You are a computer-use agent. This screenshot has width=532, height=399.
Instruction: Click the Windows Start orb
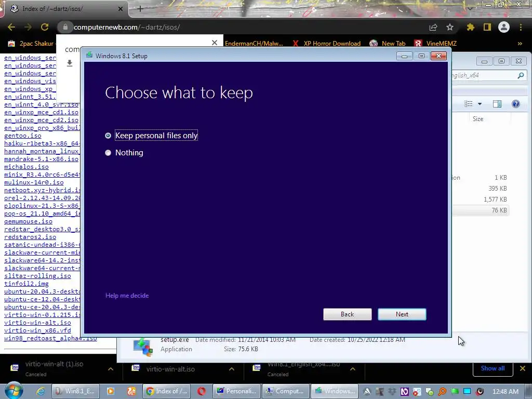tap(14, 391)
